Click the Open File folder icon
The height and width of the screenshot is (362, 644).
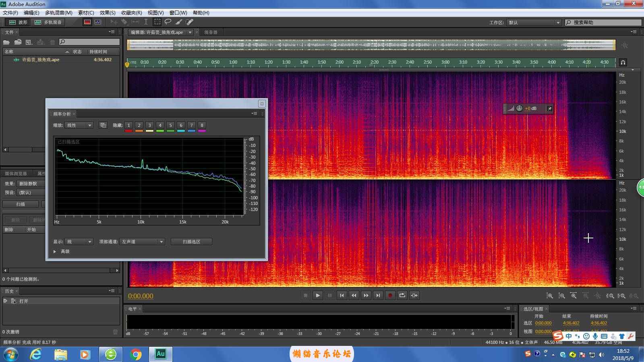[6, 42]
